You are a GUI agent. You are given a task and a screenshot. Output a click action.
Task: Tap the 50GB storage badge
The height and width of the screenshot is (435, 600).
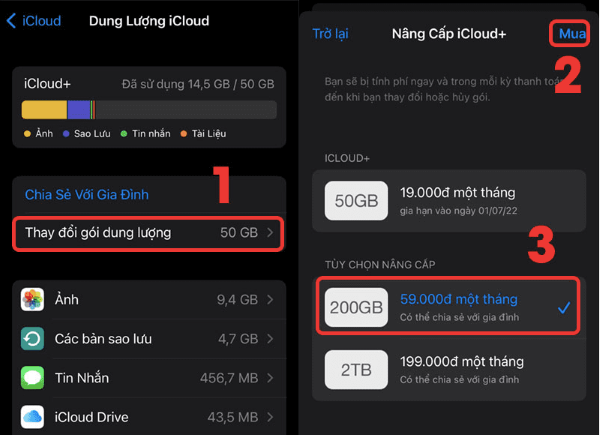(x=357, y=201)
